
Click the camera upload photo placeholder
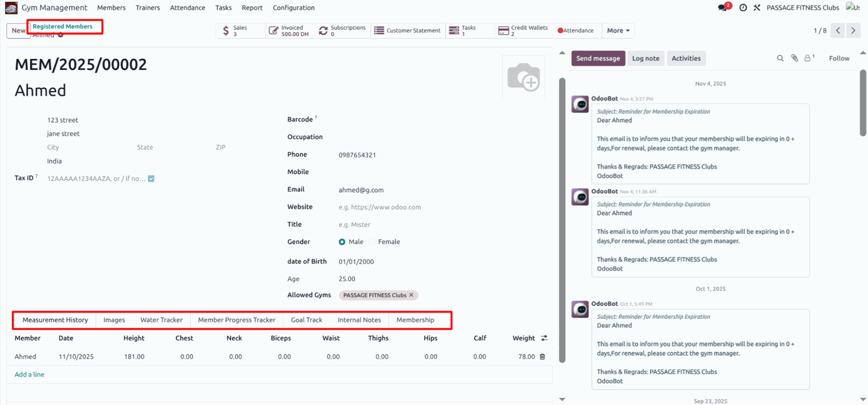524,77
